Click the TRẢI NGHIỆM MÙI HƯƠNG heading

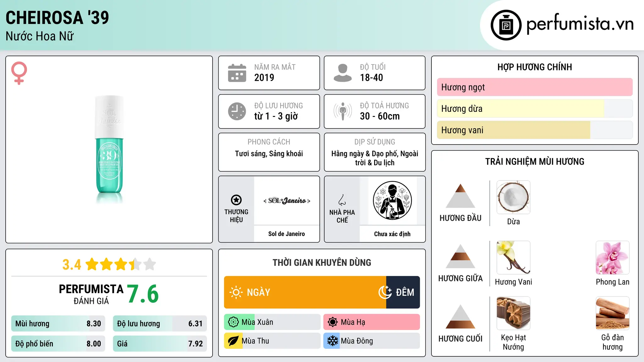click(x=535, y=162)
